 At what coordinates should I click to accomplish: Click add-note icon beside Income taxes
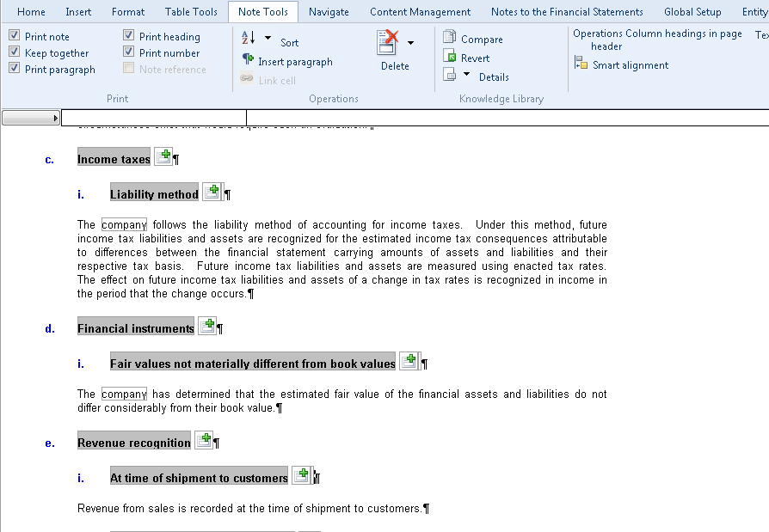click(163, 156)
